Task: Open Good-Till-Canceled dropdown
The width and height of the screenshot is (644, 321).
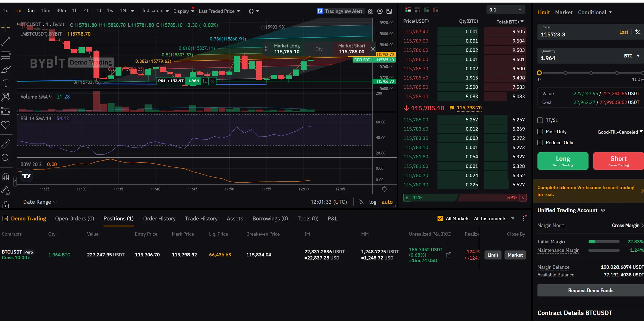Action: [x=620, y=132]
